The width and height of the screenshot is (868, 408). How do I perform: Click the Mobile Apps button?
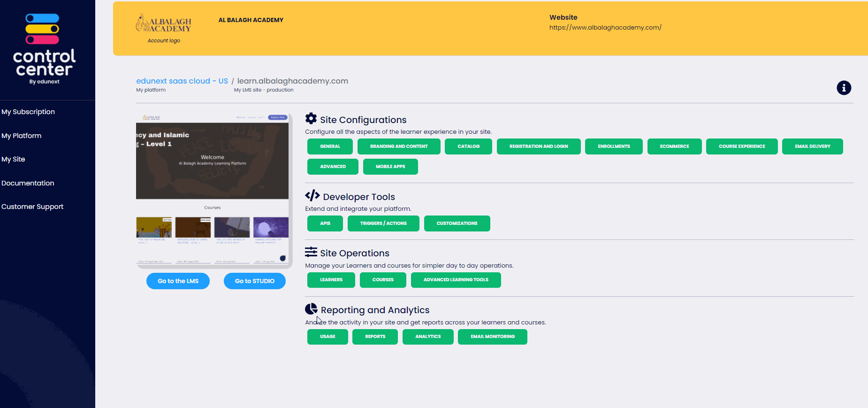point(390,167)
